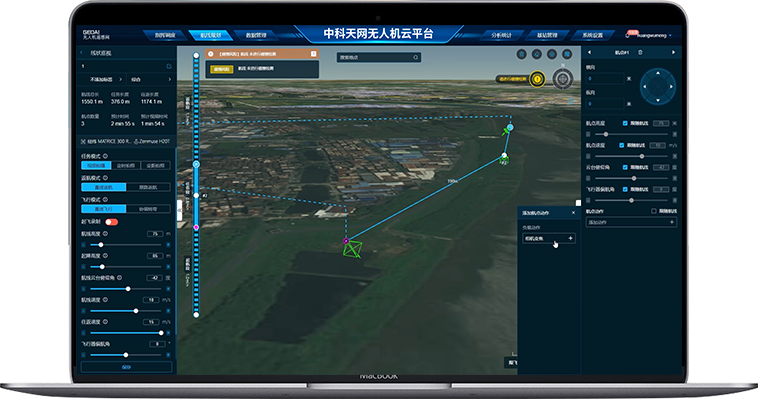Image resolution: width=758 pixels, height=399 pixels.
Task: Go to the next waypoint with the right arrow
Action: tap(673, 52)
